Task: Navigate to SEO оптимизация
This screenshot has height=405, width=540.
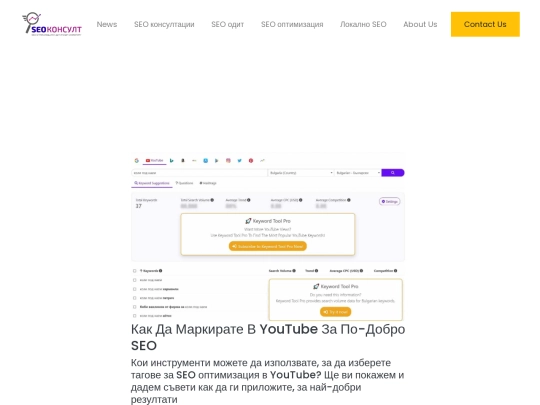Action: click(x=292, y=24)
